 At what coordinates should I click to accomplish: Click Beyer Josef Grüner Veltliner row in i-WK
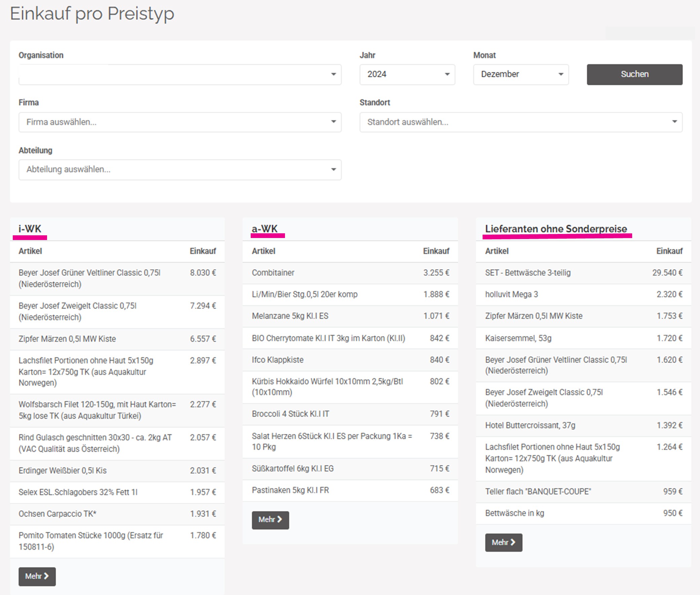point(117,279)
